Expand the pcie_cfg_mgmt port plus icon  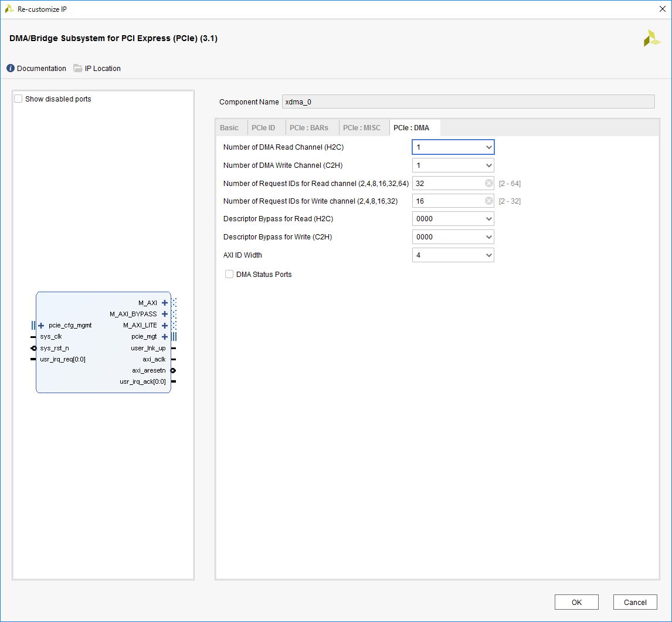point(41,325)
